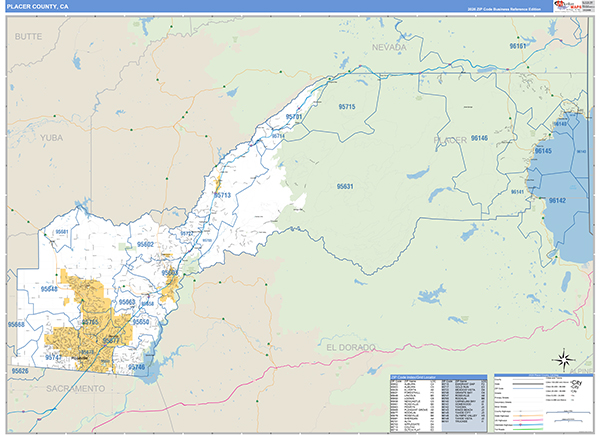Click ZIP code 95602 label

coord(146,244)
